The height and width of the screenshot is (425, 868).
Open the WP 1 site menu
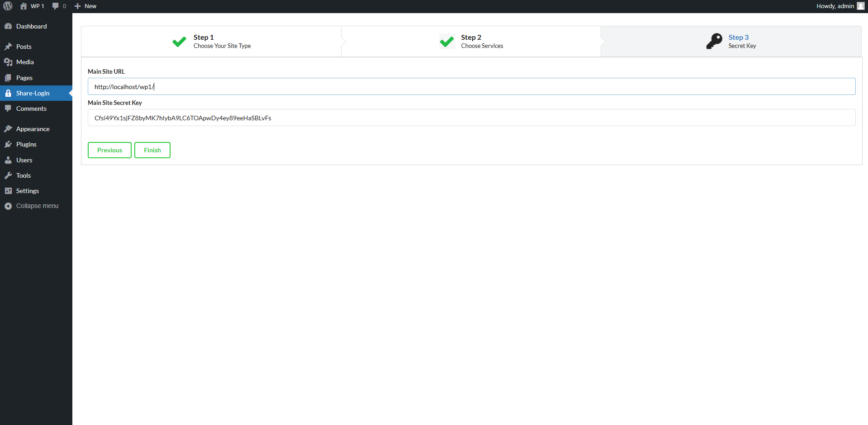click(32, 6)
